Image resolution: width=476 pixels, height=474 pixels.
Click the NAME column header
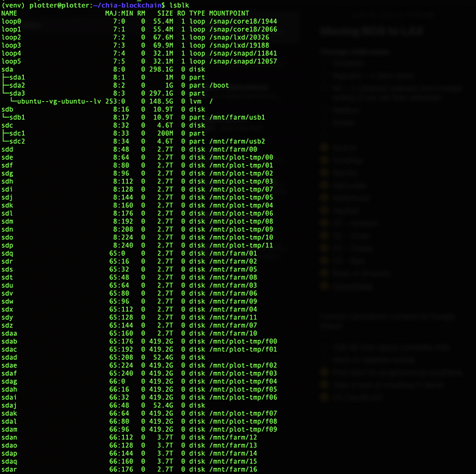pyautogui.click(x=9, y=14)
